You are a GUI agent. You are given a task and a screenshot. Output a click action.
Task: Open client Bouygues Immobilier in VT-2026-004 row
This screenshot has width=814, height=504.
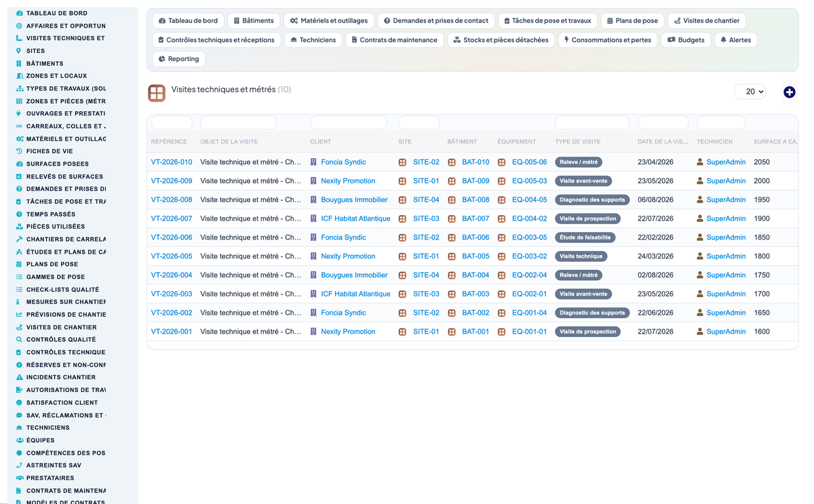click(354, 275)
